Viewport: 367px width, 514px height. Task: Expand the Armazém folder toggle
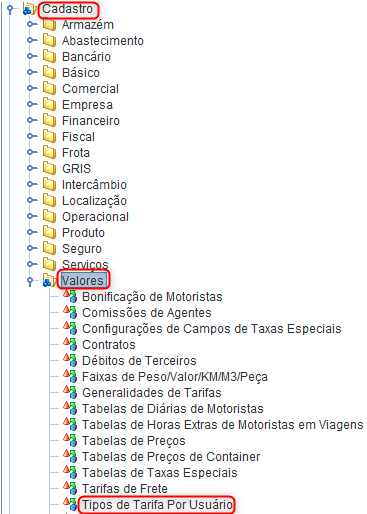pos(30,24)
